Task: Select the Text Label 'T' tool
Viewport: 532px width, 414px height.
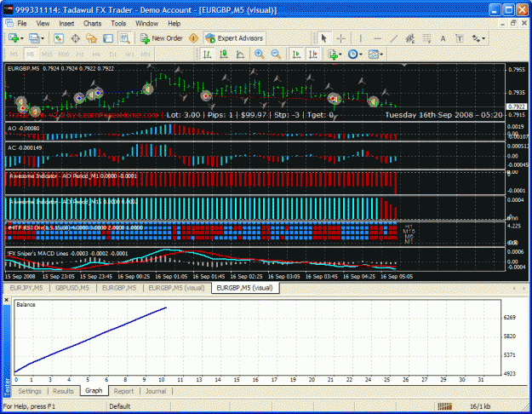Action: tap(460, 38)
